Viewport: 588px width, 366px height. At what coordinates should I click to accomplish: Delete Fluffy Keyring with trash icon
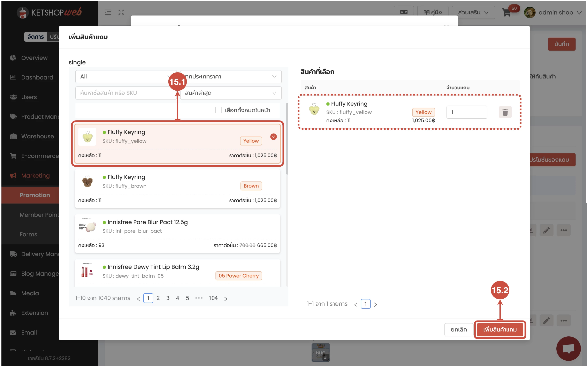[x=505, y=112]
